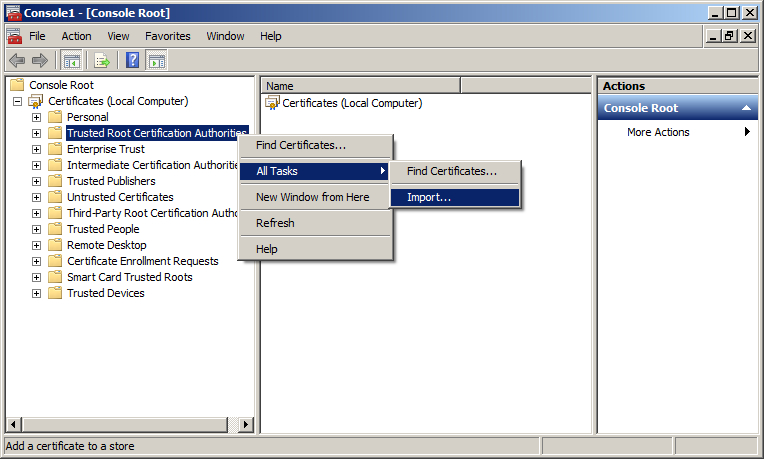
Task: Expand the Personal folder node
Action: (x=36, y=117)
